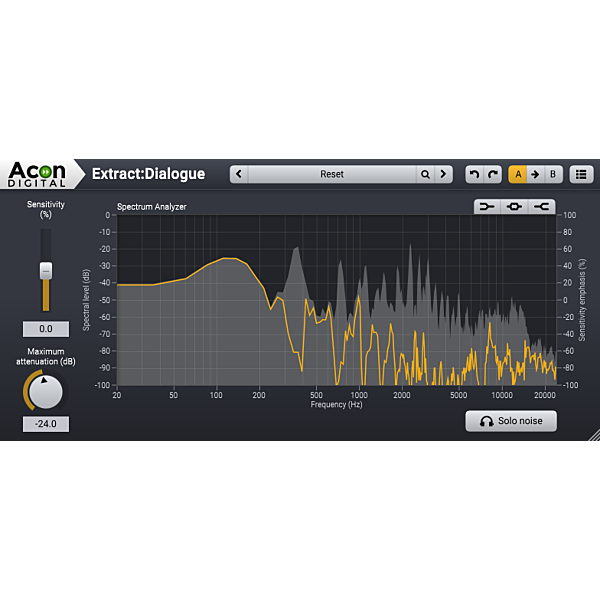Click the Sensitivity emphasis (%) axis label
This screenshot has width=600, height=600.
(x=582, y=300)
